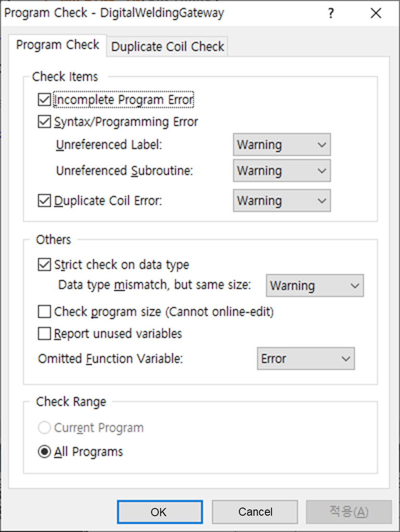Screen dimensions: 400x532
Task: Choose the Current Program radio option
Action: (45, 428)
